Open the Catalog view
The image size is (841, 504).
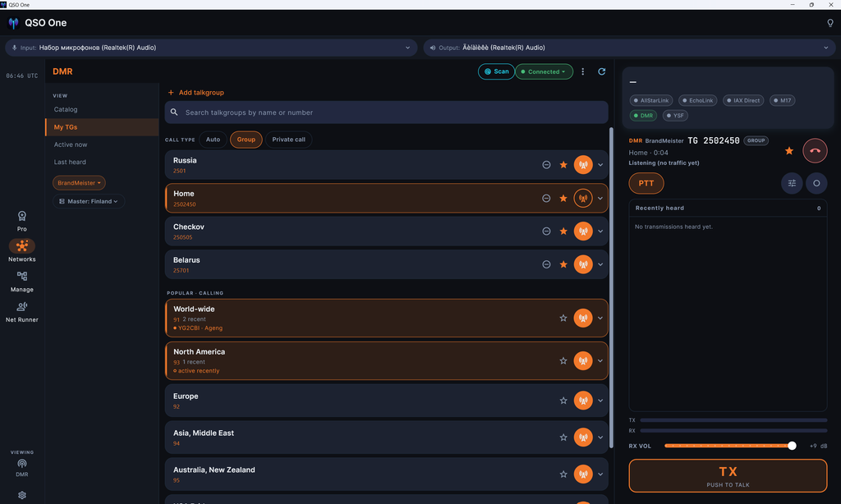[x=66, y=109]
